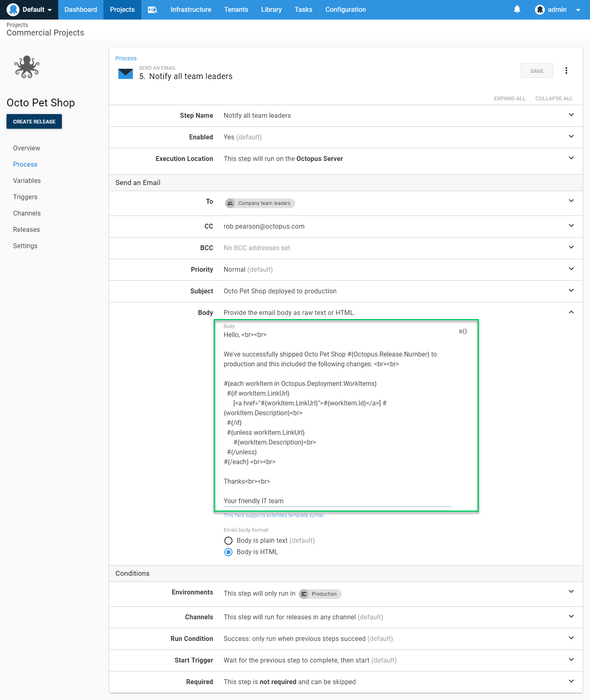
Task: Click the Projects breadcrumb at top
Action: pyautogui.click(x=17, y=25)
